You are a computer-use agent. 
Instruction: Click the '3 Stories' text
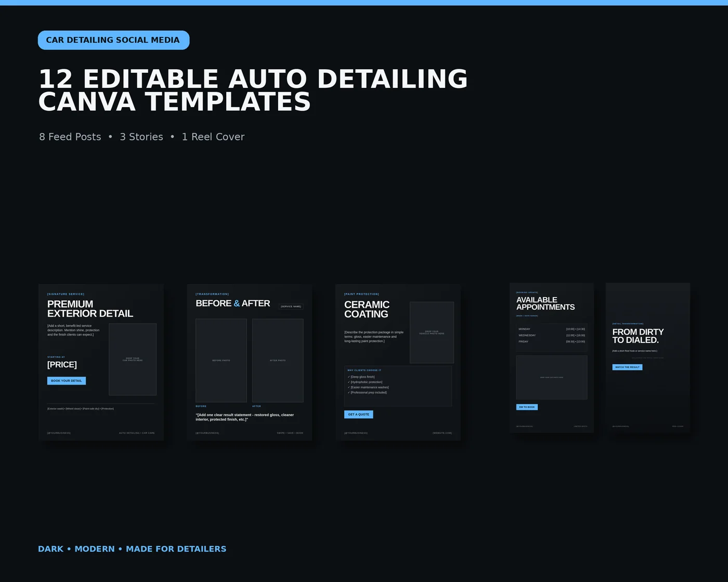coord(141,137)
